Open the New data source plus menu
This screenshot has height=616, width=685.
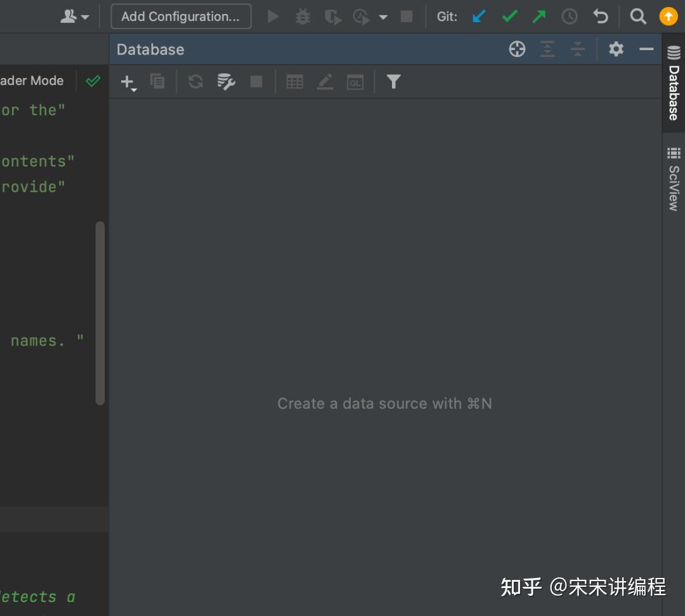pyautogui.click(x=128, y=82)
